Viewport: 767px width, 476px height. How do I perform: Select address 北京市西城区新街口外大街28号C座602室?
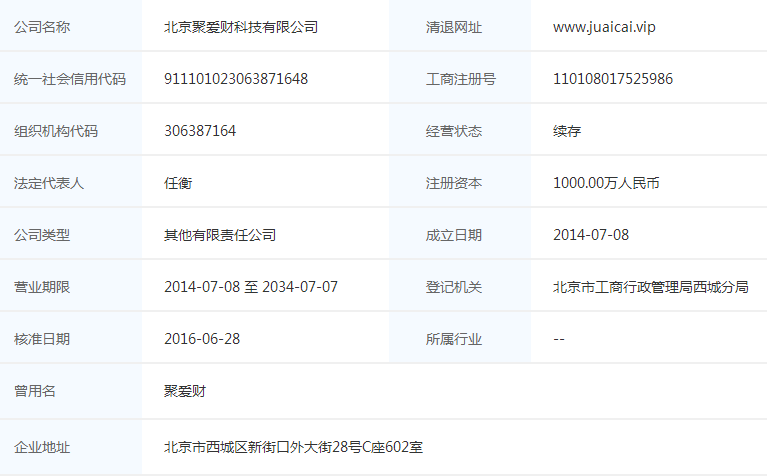(x=293, y=447)
